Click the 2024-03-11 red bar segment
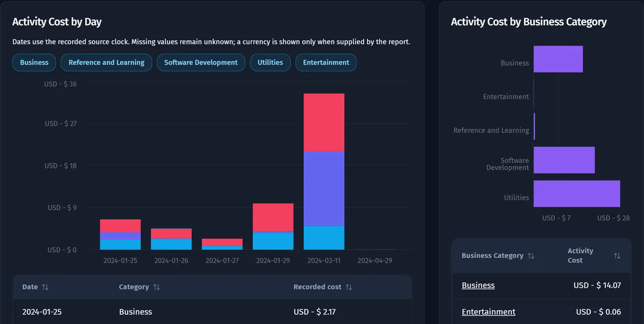Viewport: 644px width, 324px height. pos(324,123)
